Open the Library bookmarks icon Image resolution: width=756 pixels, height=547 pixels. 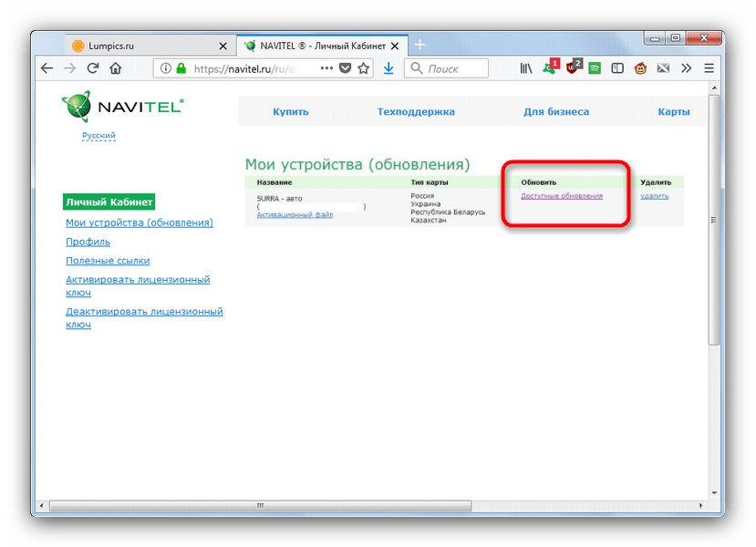[526, 68]
